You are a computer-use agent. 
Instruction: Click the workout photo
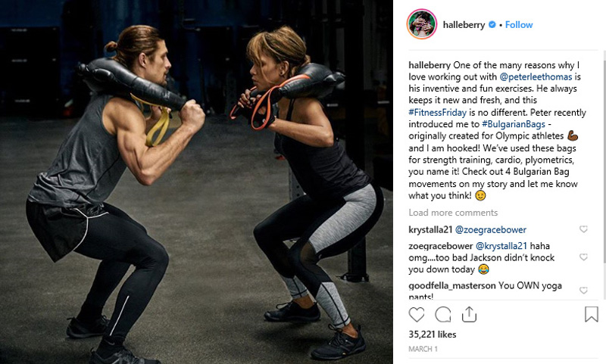coord(196,182)
